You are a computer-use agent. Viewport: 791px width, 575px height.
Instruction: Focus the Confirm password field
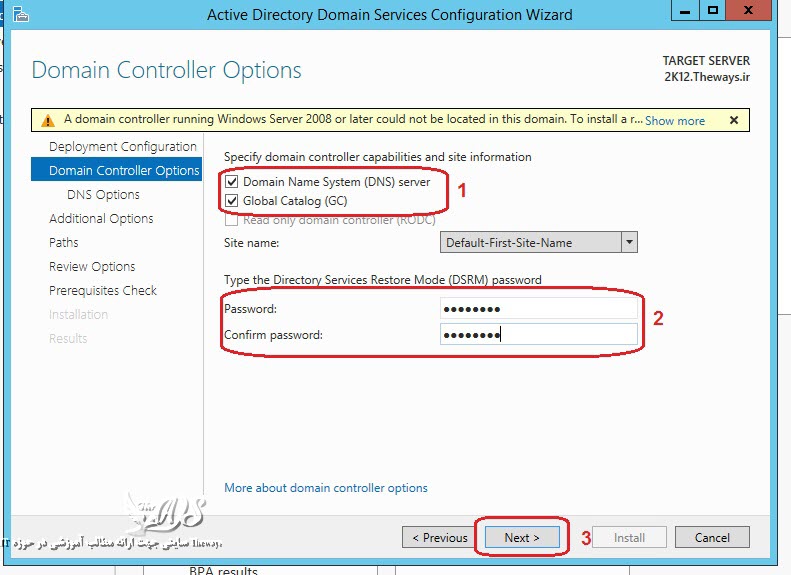tap(538, 335)
